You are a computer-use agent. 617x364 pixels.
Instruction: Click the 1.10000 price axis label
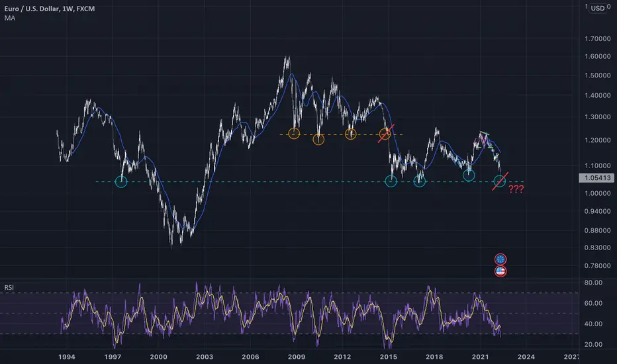tap(597, 166)
